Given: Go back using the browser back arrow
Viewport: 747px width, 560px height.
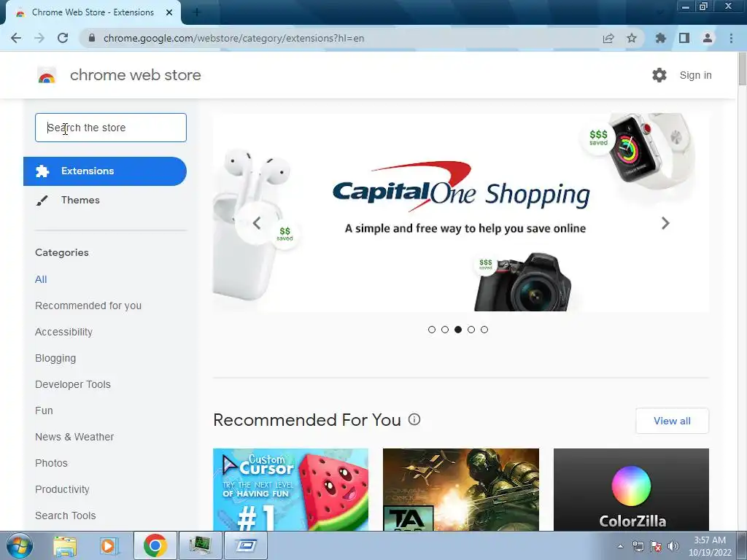Looking at the screenshot, I should 16,38.
